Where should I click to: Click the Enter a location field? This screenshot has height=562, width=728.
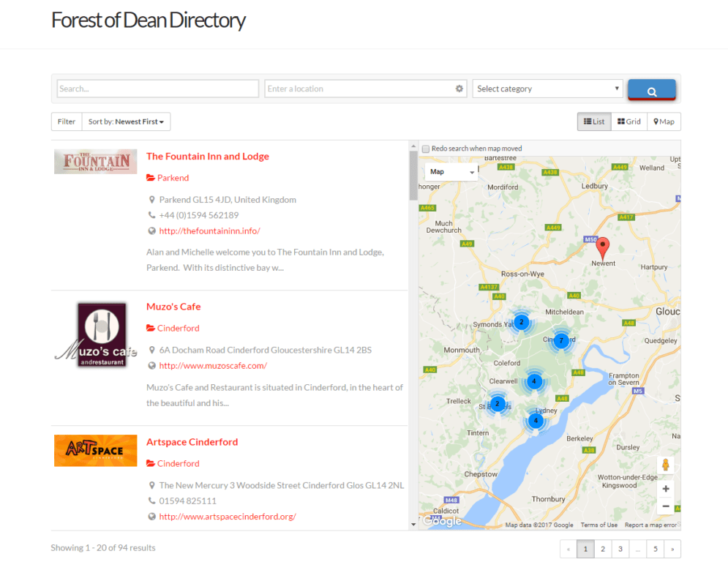pos(364,89)
